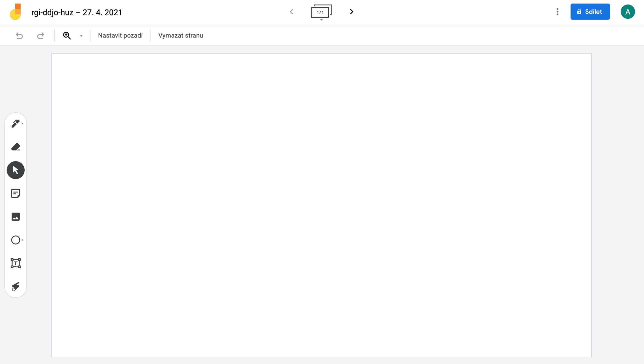644x364 pixels.
Task: Activate the Laser pointer tool
Action: click(x=15, y=287)
